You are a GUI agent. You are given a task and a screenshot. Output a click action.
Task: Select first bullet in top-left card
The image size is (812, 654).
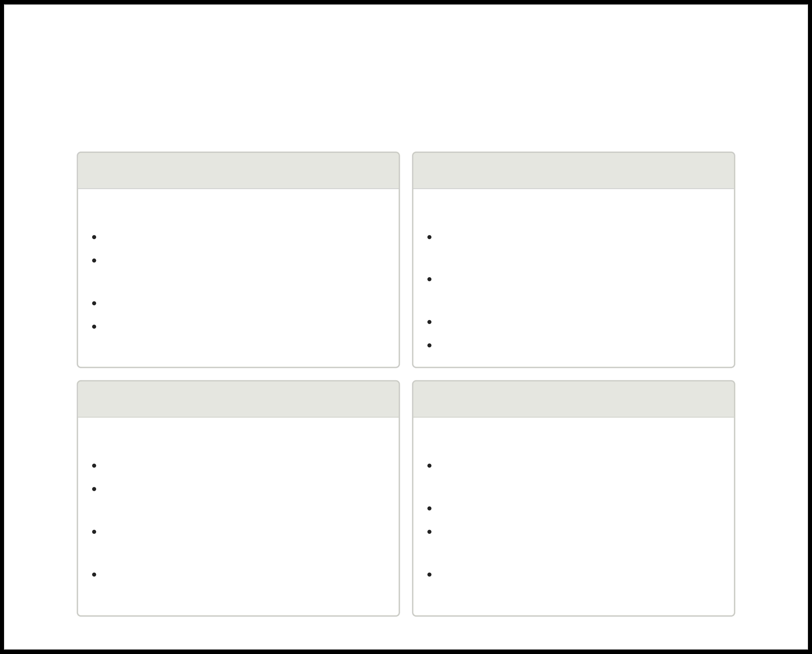pyautogui.click(x=94, y=237)
